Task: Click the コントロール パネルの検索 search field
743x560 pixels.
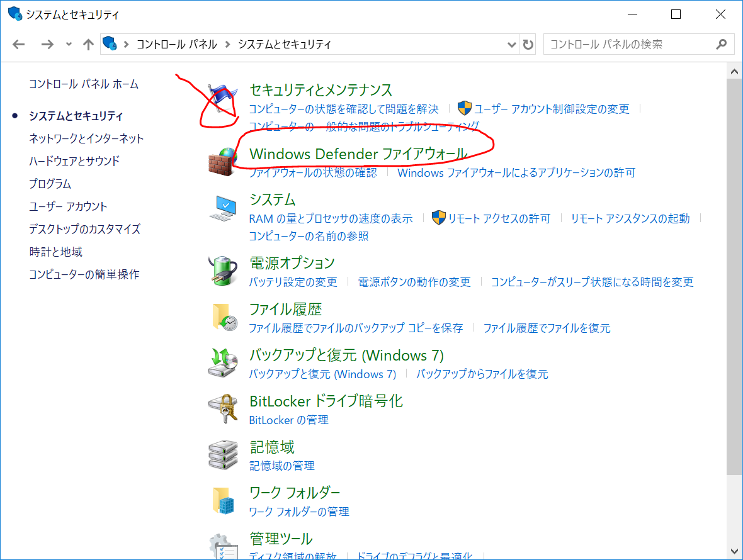Action: [630, 45]
